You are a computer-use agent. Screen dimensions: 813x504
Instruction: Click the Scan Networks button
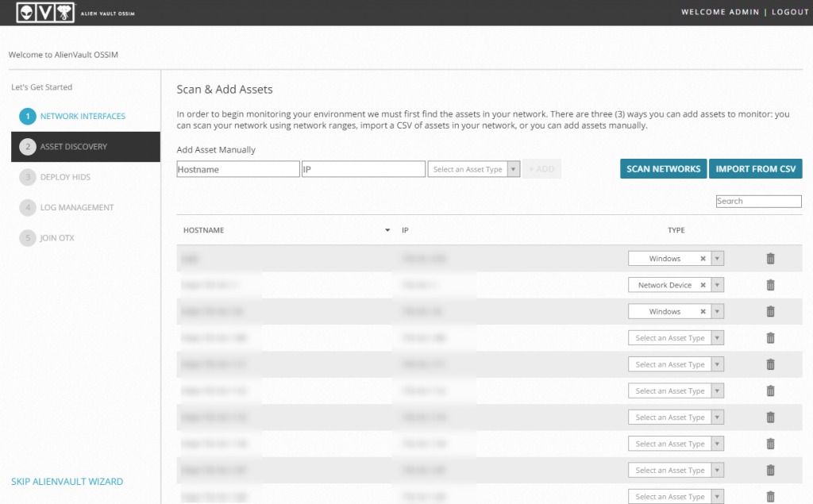(663, 169)
